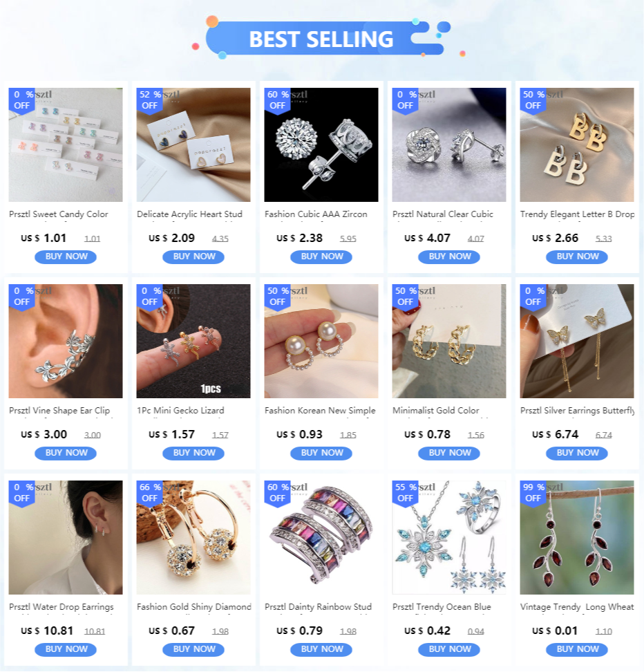644x672 pixels.
Task: Click the 60% OFF badge on zircon studs
Action: point(277,100)
